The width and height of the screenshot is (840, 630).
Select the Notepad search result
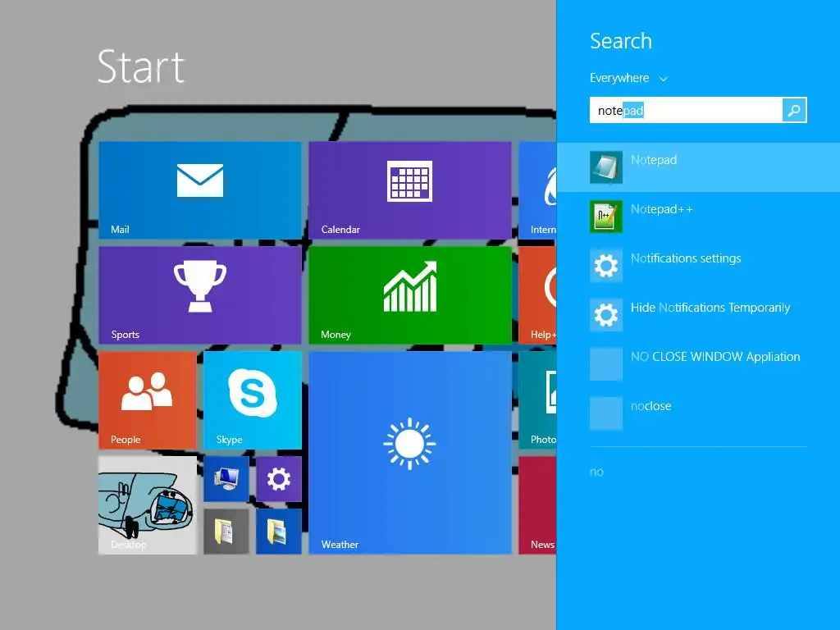pyautogui.click(x=699, y=167)
